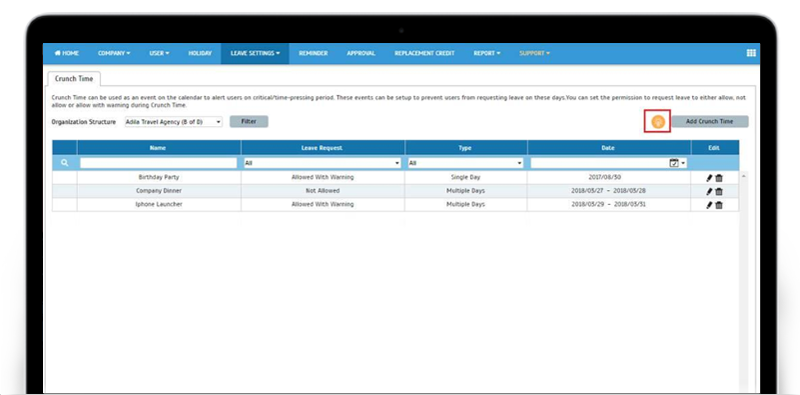Edit the Company Dinner row with pencil icon
Screen dimensions: 800x395
point(709,191)
